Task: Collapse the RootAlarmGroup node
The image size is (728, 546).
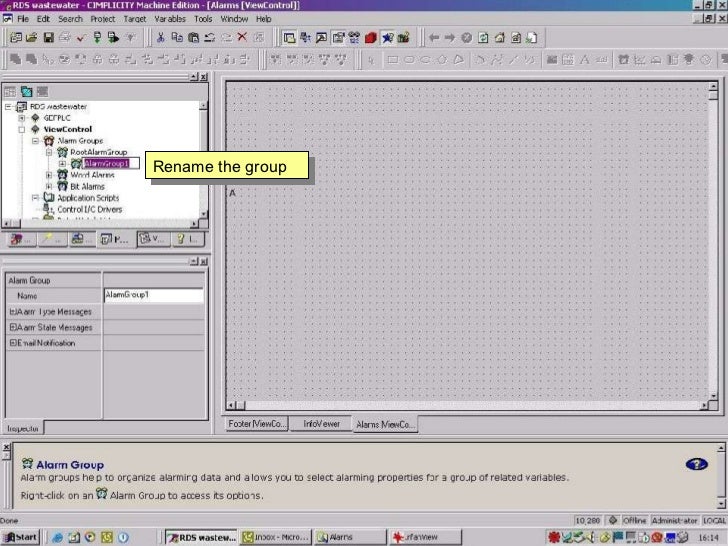Action: pos(49,152)
